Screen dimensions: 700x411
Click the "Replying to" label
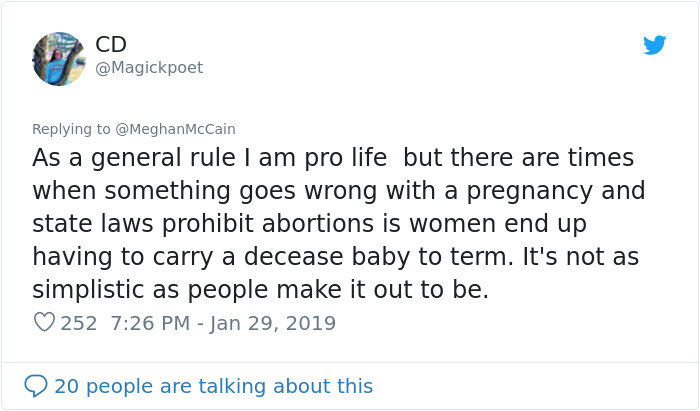click(x=71, y=129)
